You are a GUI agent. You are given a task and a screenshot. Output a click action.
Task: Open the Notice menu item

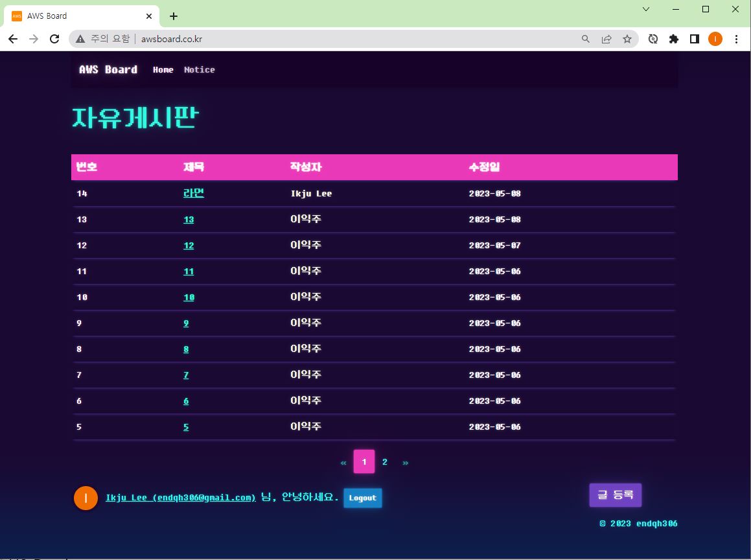click(199, 70)
